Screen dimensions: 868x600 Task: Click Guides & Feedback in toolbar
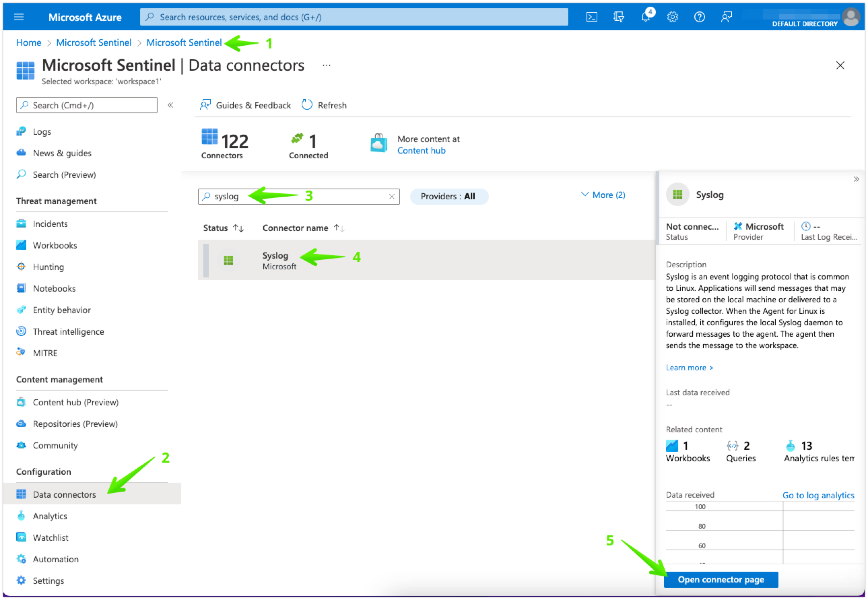pyautogui.click(x=245, y=105)
